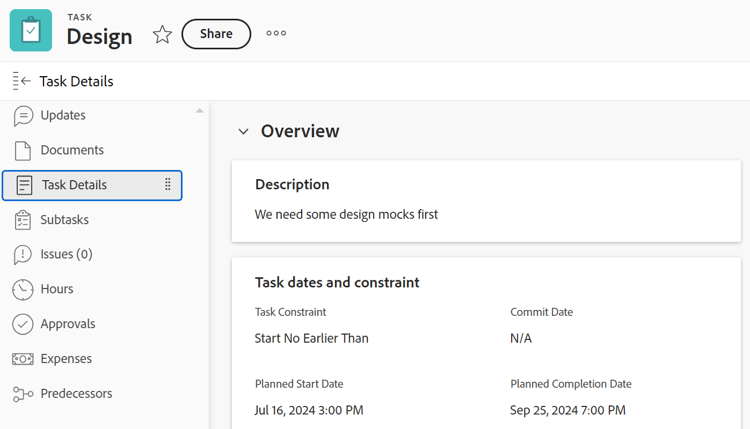Click the Subtasks clipboard icon
750x429 pixels.
pos(22,220)
